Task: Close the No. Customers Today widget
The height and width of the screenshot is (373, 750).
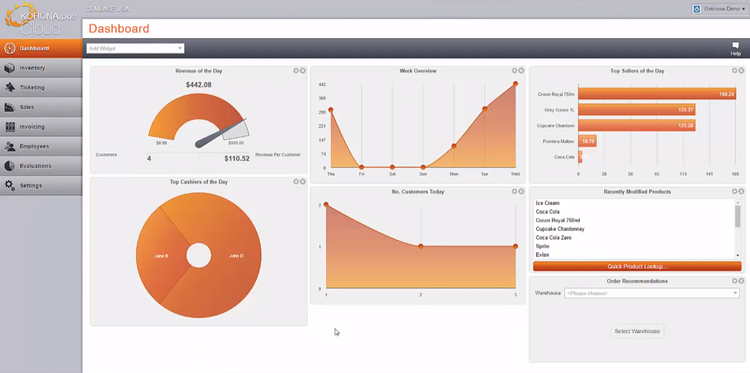Action: coord(521,191)
